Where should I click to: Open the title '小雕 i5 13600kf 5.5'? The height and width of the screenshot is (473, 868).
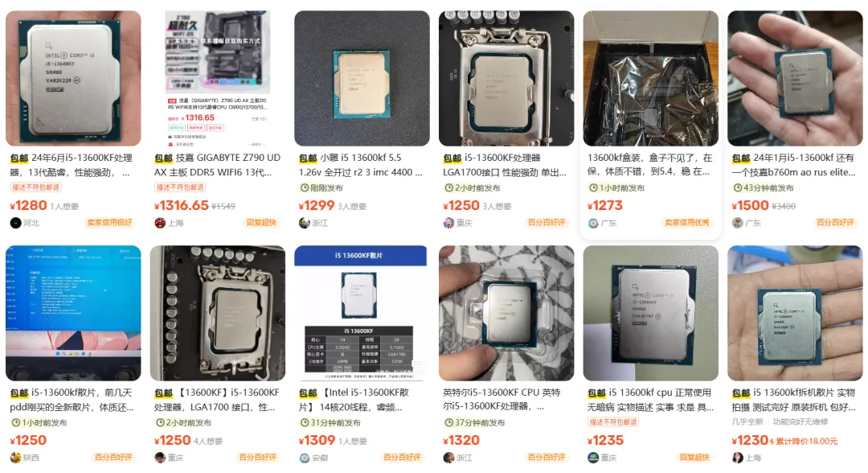361,158
